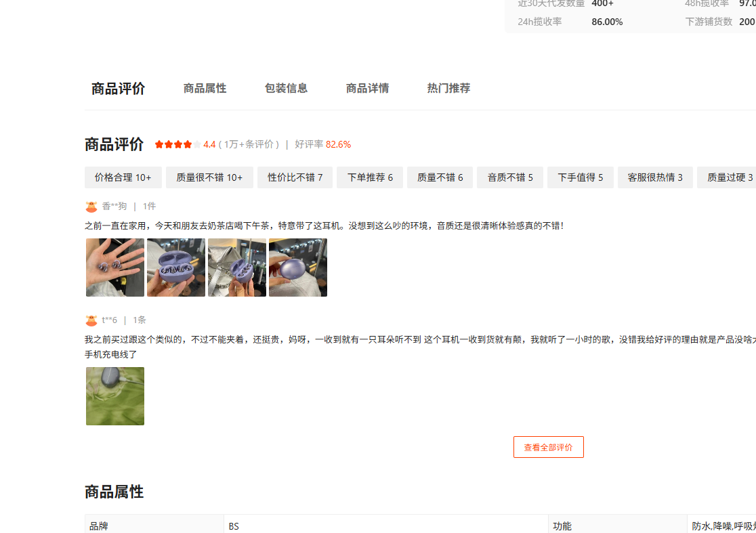Open the 热门推荐 tab

(448, 88)
